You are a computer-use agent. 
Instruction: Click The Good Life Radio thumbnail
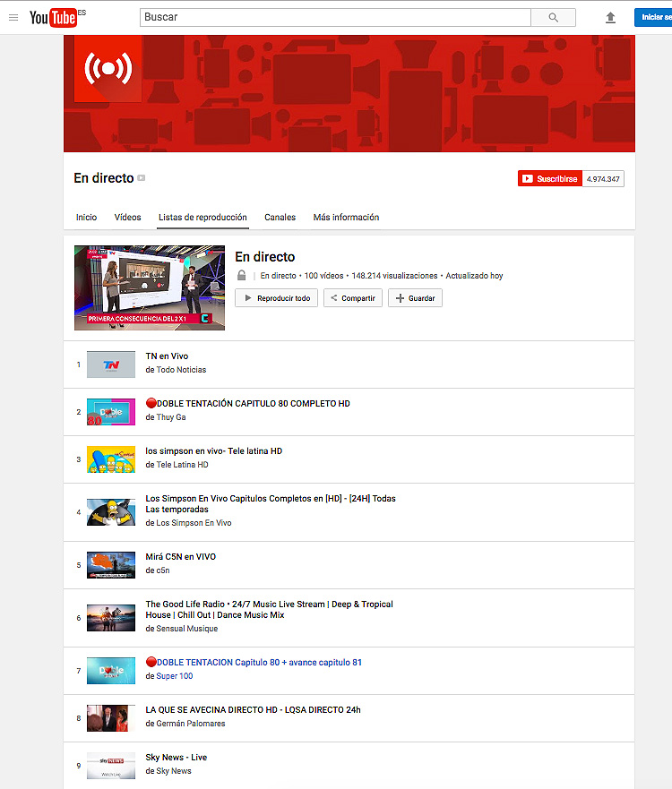point(111,618)
